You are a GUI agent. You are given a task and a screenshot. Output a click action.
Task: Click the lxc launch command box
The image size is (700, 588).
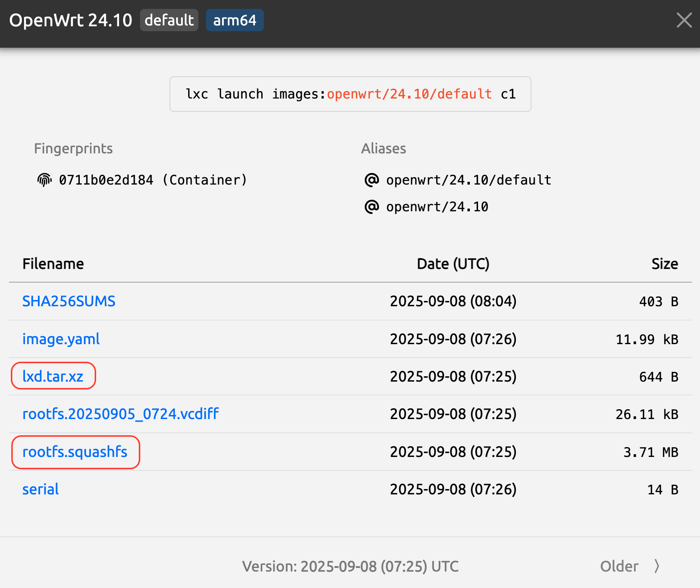point(350,94)
